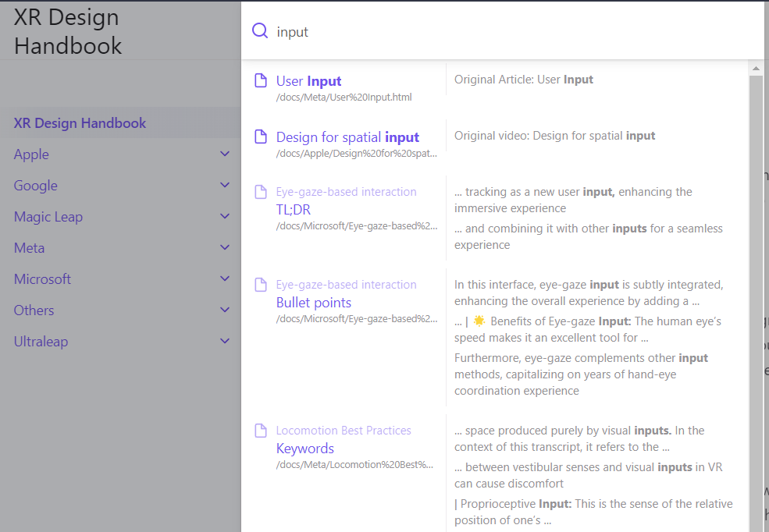Click the document icon beside Bullet points result
This screenshot has width=769, height=532.
261,285
